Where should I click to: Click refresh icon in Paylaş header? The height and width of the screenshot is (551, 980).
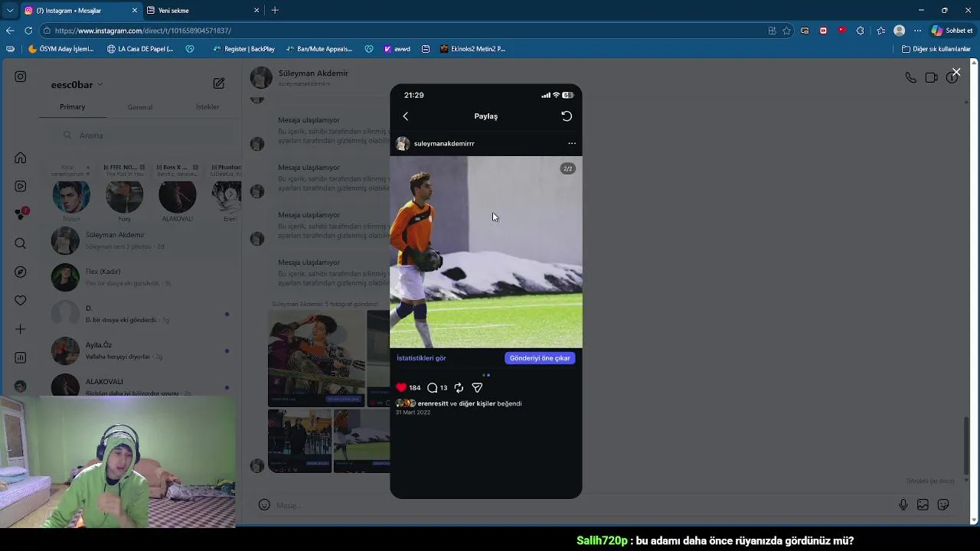coord(567,116)
